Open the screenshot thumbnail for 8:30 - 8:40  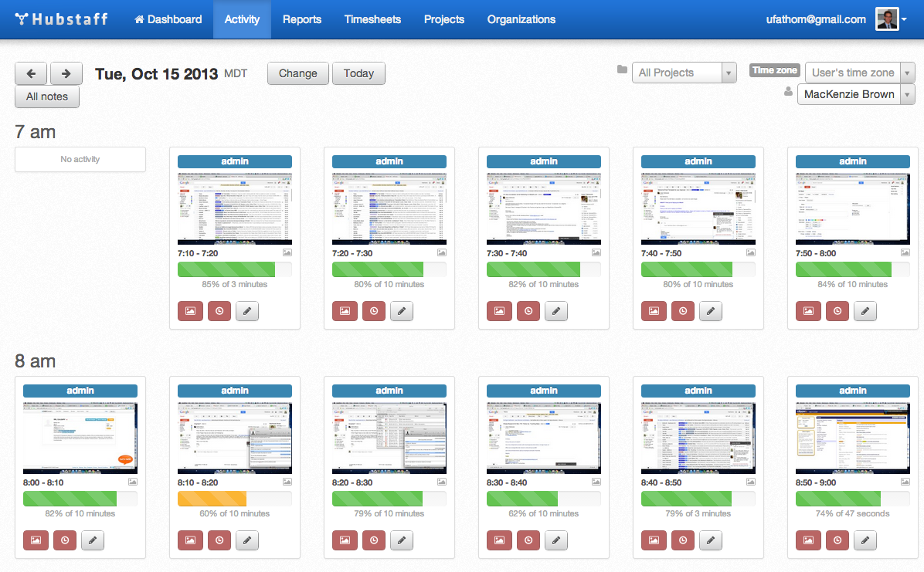coord(544,437)
